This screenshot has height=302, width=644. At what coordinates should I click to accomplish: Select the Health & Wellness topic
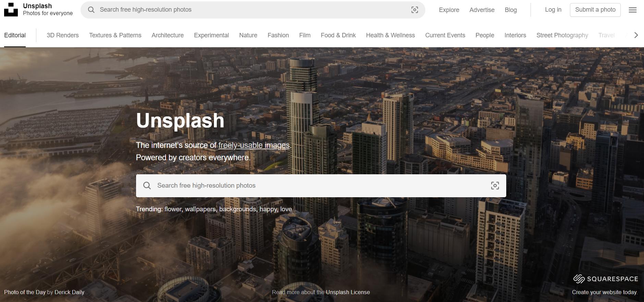pos(390,35)
